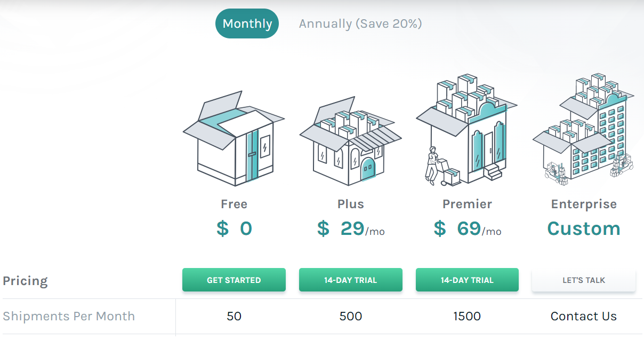Click the LET'S TALK button
Viewport: 644px width, 339px height.
584,280
